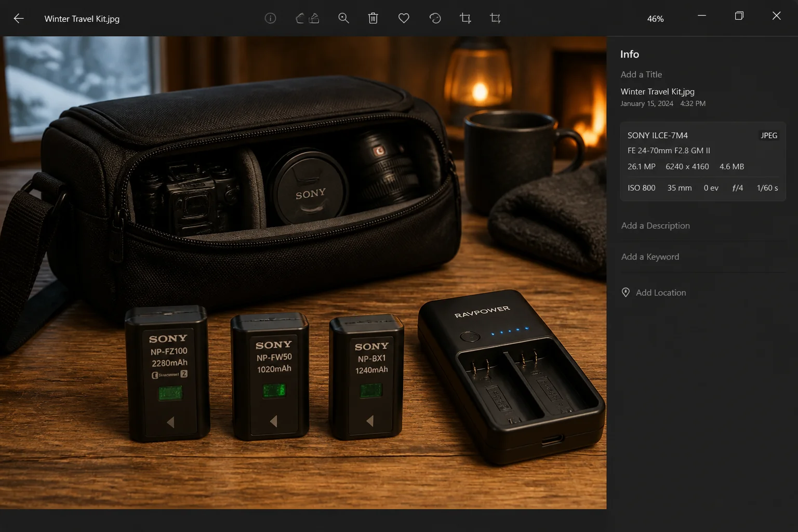Image resolution: width=798 pixels, height=532 pixels.
Task: Click the magnifier zoom icon
Action: (x=343, y=18)
